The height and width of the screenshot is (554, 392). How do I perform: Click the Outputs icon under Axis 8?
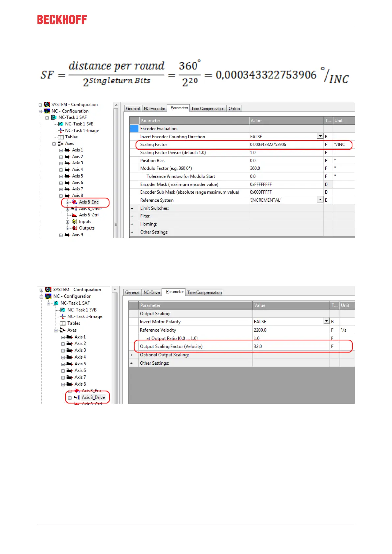(75, 228)
